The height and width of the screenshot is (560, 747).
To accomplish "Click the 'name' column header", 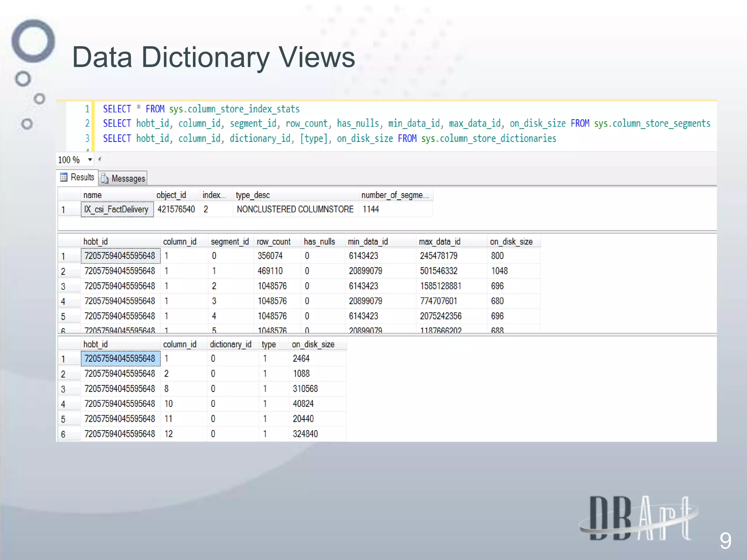I will point(117,195).
